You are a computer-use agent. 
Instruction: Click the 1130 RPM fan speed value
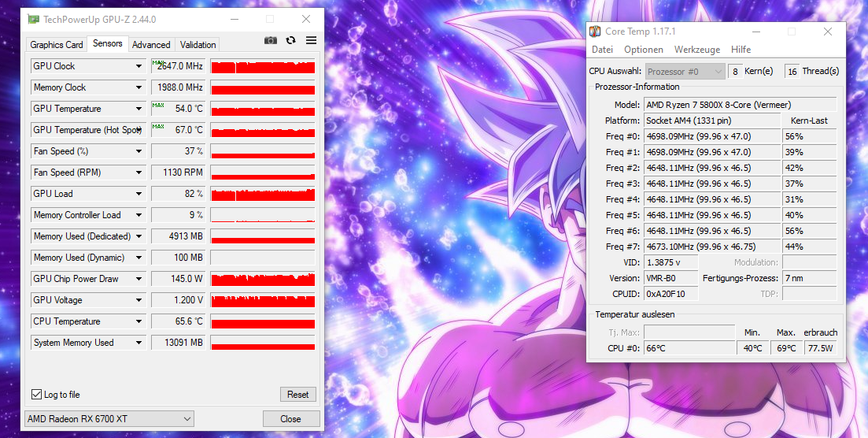click(178, 173)
